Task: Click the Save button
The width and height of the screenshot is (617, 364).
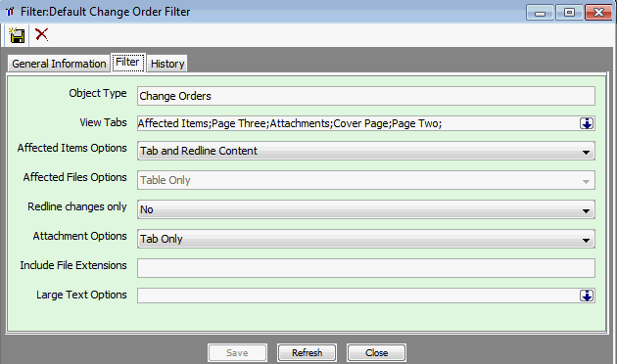Action: [x=237, y=352]
